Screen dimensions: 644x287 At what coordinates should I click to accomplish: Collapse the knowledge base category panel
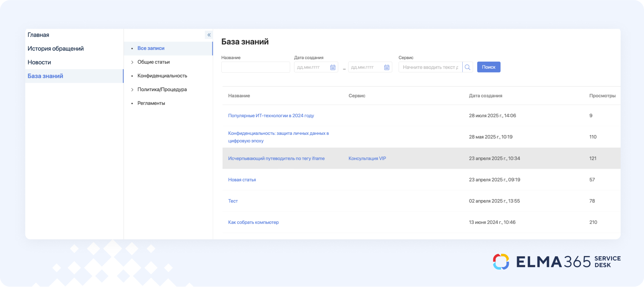(x=209, y=35)
